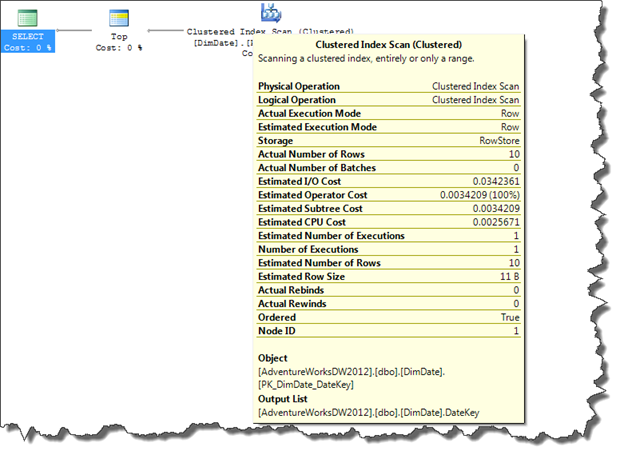Click the highlighted SELECT Cost label
The width and height of the screenshot is (624, 459).
tap(28, 42)
